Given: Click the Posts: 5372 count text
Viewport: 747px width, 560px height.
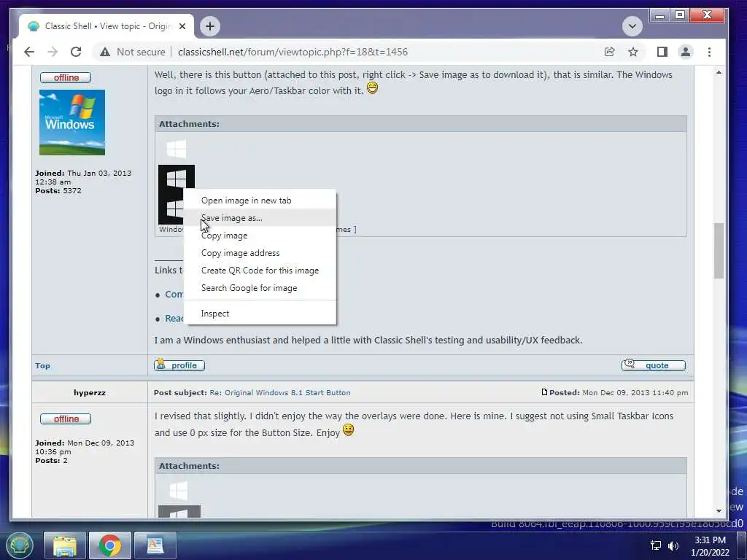Looking at the screenshot, I should coord(58,191).
